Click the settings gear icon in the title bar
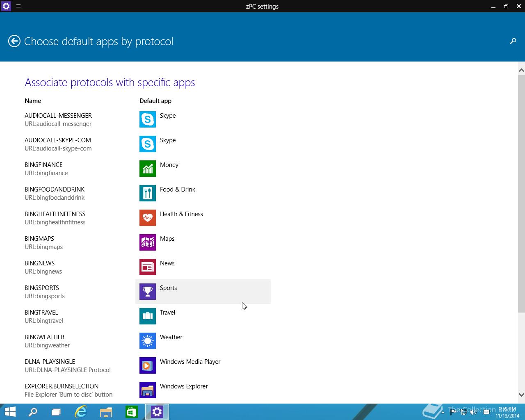The width and height of the screenshot is (525, 420). click(6, 6)
